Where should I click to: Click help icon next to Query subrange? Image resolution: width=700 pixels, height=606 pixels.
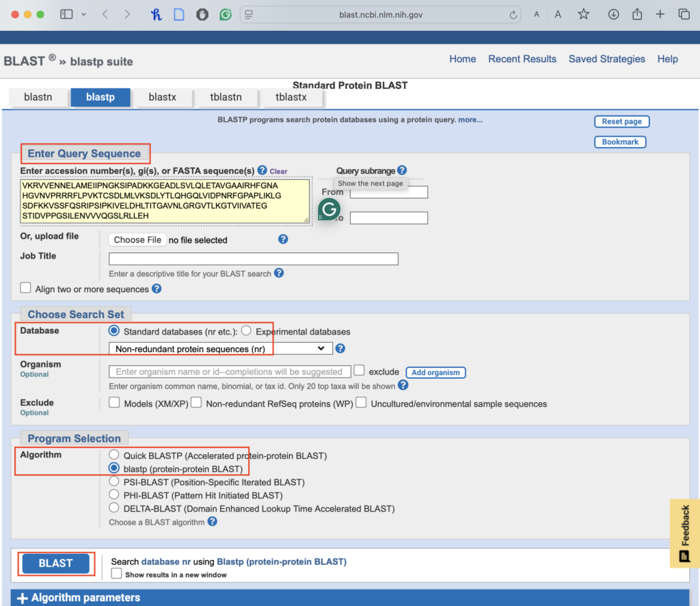point(402,170)
